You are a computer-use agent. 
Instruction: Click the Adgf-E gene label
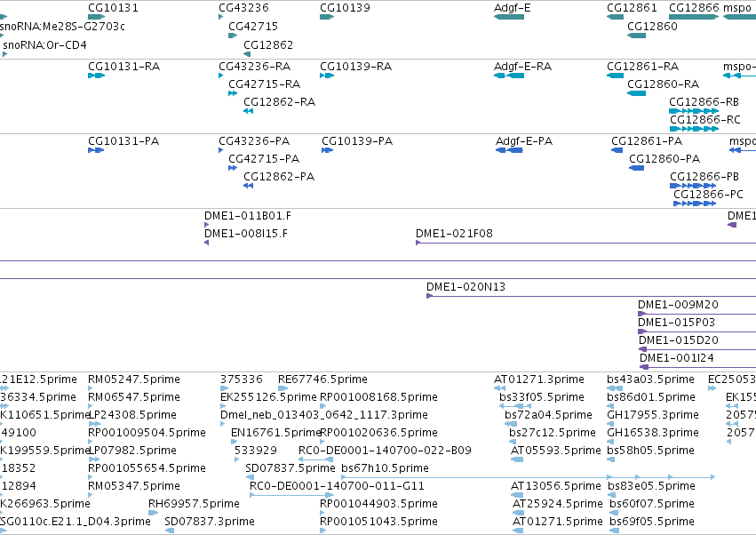point(512,8)
